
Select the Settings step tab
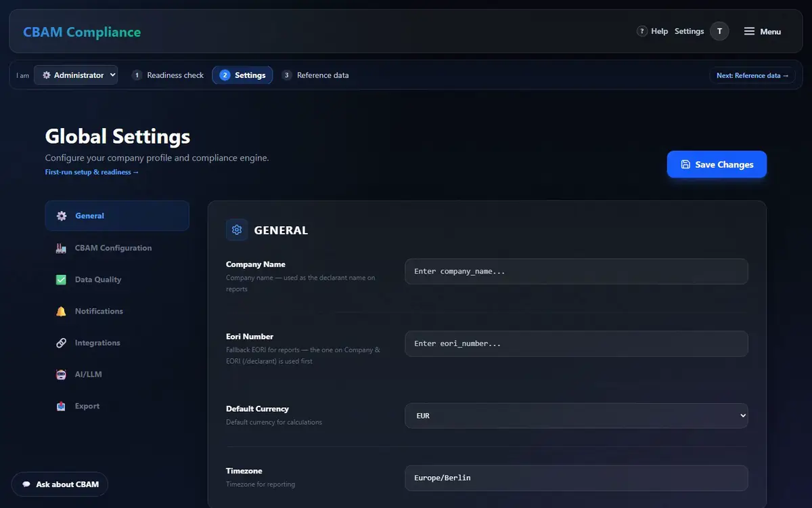242,75
